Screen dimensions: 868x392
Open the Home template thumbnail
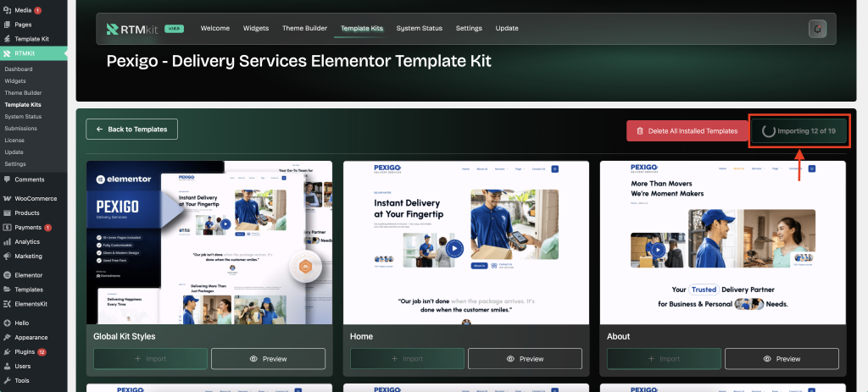pyautogui.click(x=466, y=243)
